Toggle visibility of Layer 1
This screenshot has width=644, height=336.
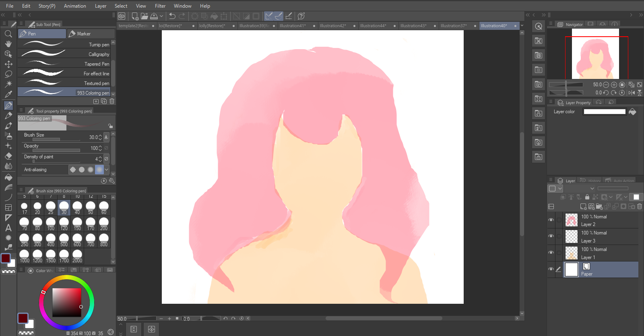pyautogui.click(x=551, y=253)
